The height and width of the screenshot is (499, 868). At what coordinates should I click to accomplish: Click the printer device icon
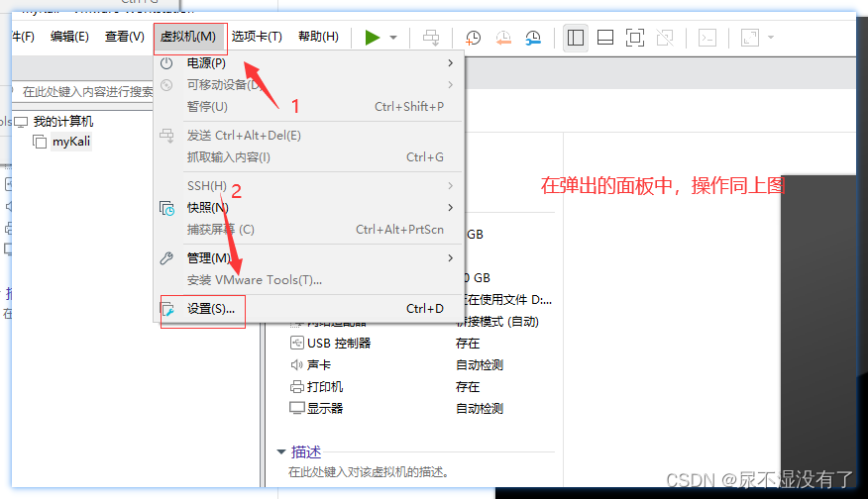296,387
